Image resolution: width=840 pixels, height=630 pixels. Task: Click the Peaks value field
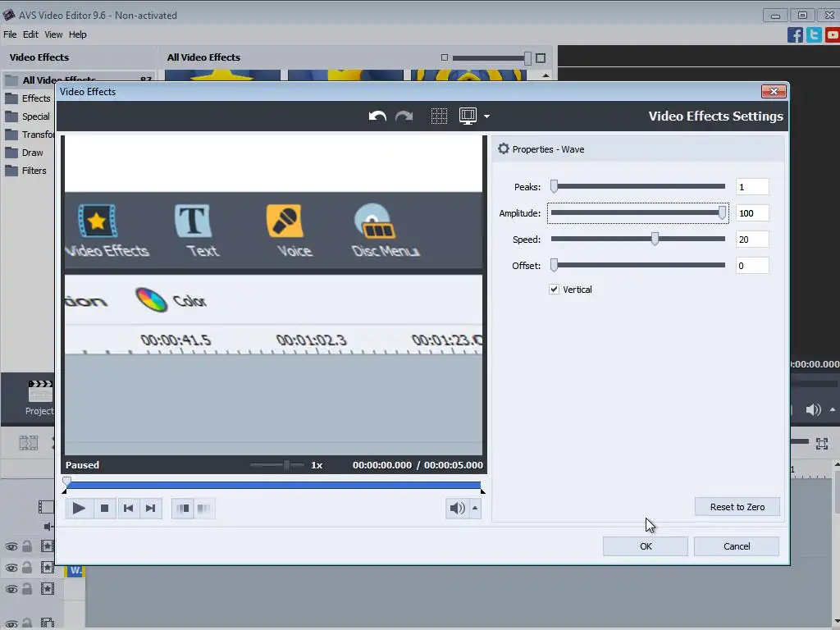(752, 187)
